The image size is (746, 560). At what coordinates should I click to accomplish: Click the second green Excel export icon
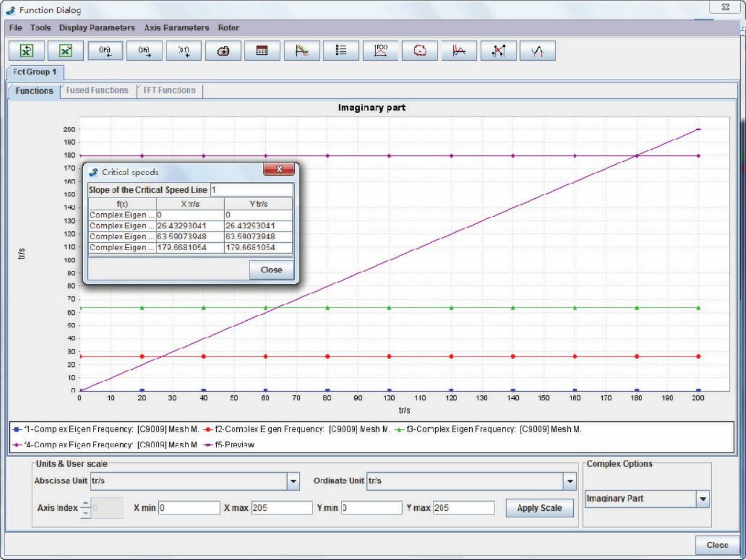click(x=66, y=51)
